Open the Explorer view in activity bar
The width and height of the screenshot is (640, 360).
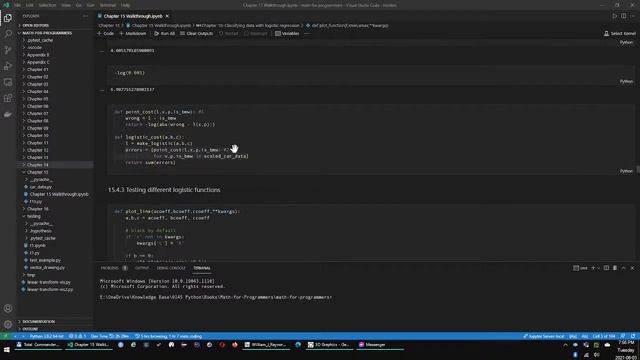[x=8, y=18]
